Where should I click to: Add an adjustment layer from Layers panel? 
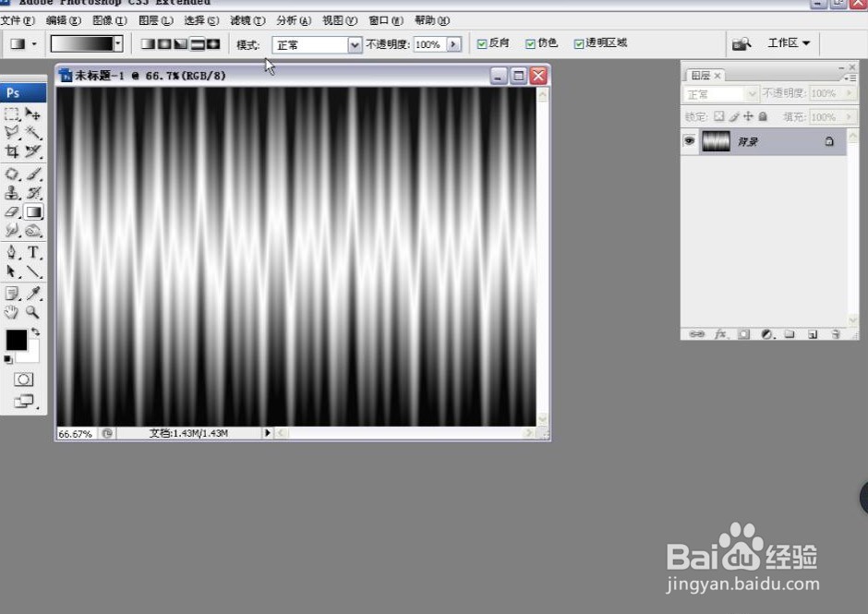(766, 334)
